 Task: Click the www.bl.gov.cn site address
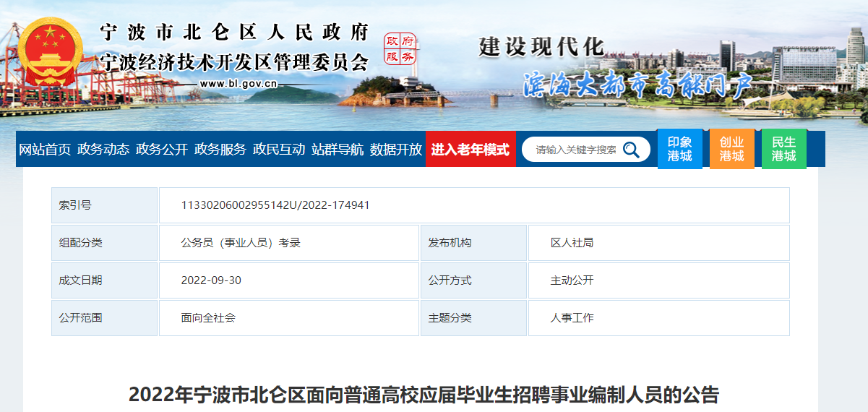(x=239, y=84)
